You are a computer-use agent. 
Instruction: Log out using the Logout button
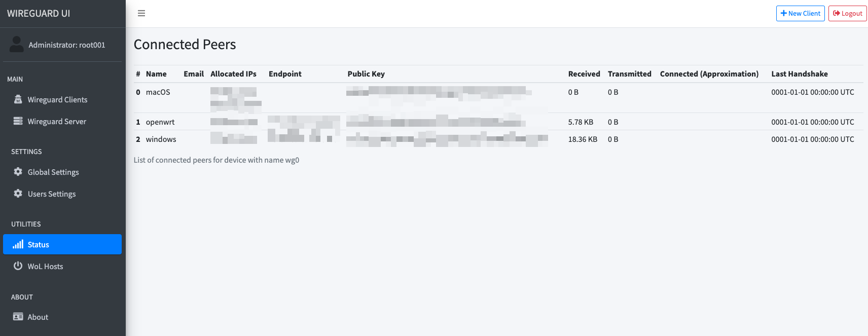click(x=848, y=13)
